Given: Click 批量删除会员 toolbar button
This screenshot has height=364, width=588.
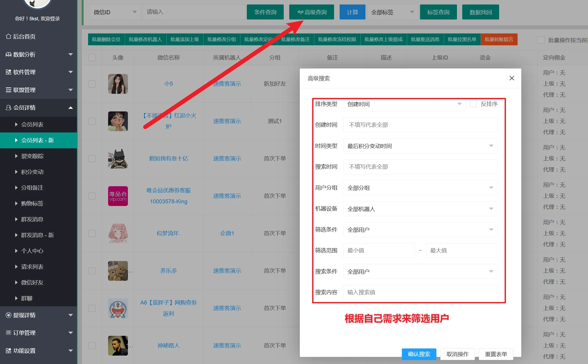Looking at the screenshot, I should point(106,40).
